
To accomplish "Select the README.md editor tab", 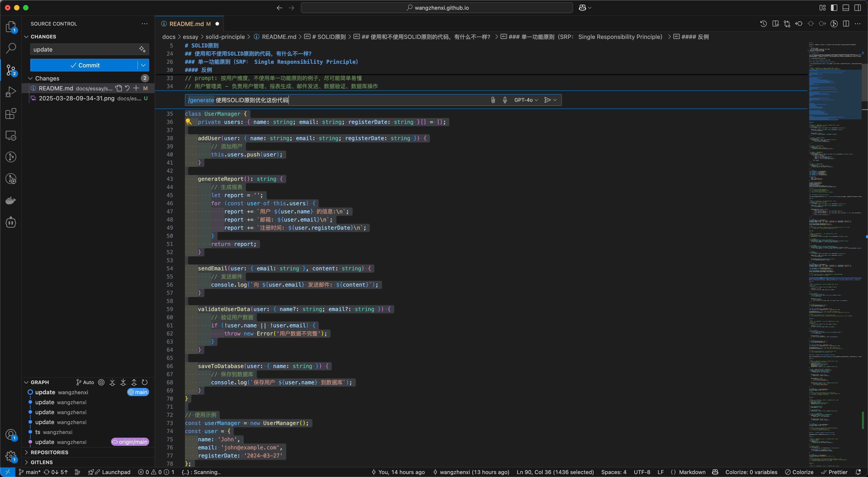I will pos(186,24).
